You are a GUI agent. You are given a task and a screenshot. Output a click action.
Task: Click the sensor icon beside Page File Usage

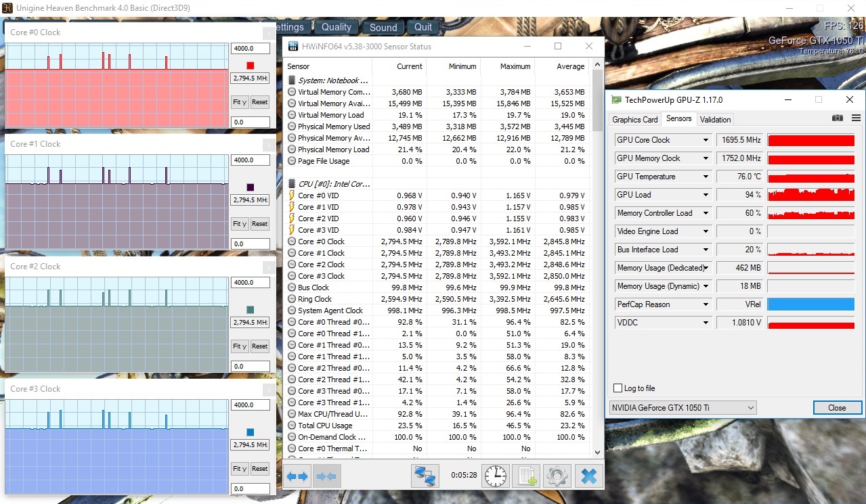point(292,161)
